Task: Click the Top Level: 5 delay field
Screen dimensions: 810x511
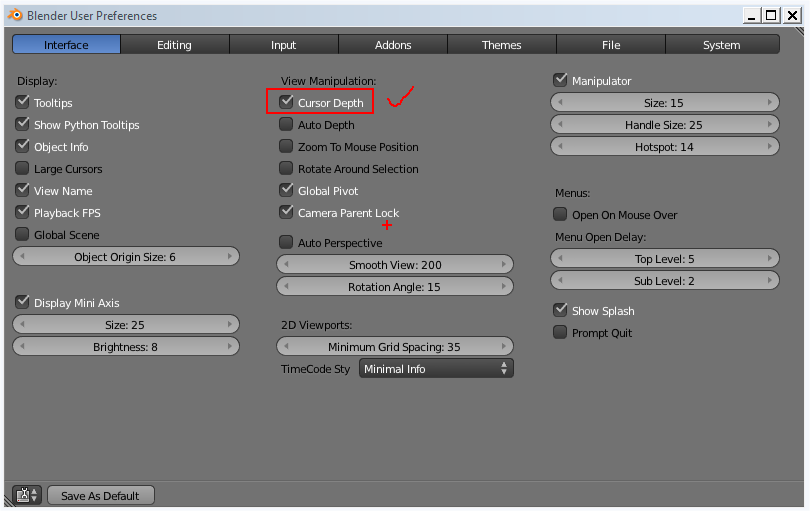Action: 665,259
